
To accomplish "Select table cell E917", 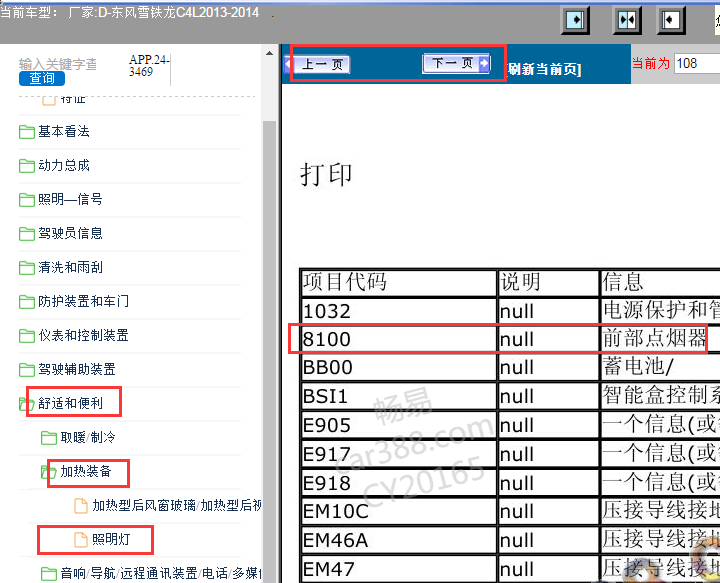I will [399, 454].
